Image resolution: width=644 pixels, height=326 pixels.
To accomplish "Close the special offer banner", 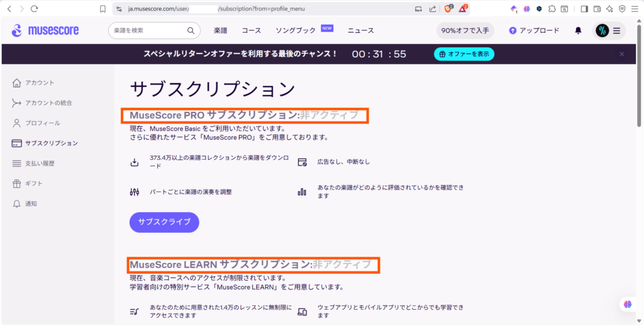I will tap(621, 54).
